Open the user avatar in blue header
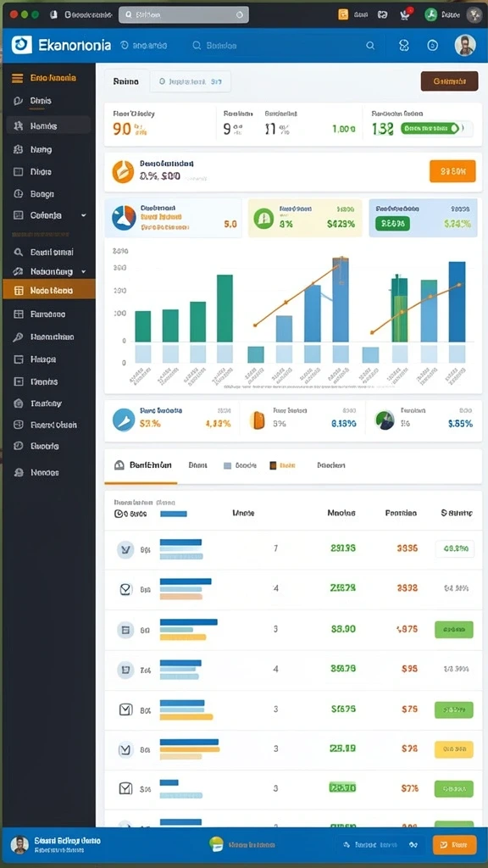Image resolution: width=488 pixels, height=868 pixels. tap(465, 46)
